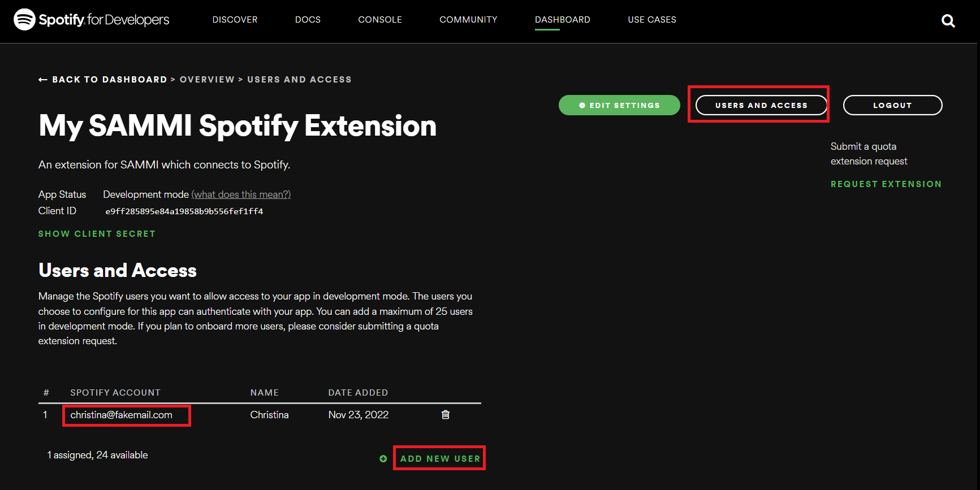Reveal secret via Show Client Secret
This screenshot has height=490, width=980.
pyautogui.click(x=97, y=234)
